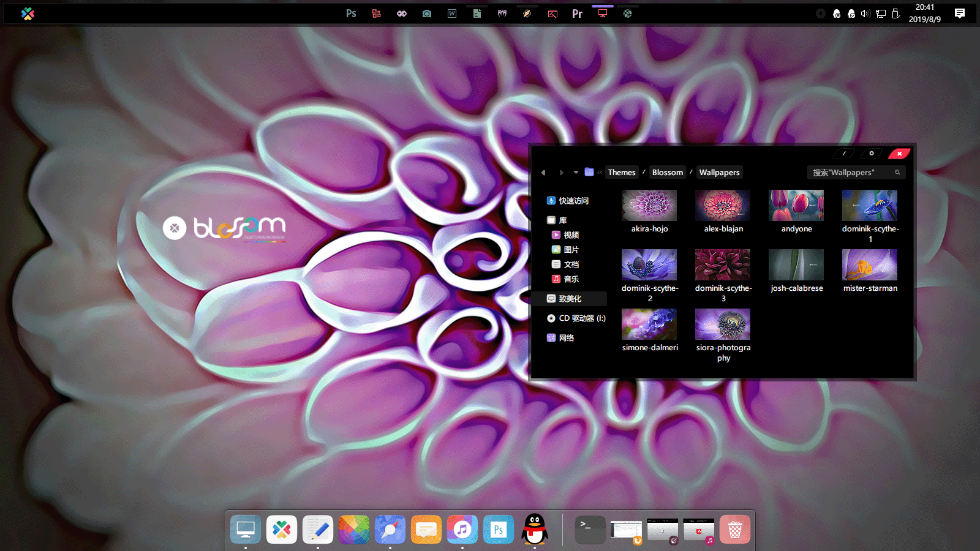Select the andyone wallpaper thumbnail
Viewport: 980px width, 551px height.
(796, 206)
